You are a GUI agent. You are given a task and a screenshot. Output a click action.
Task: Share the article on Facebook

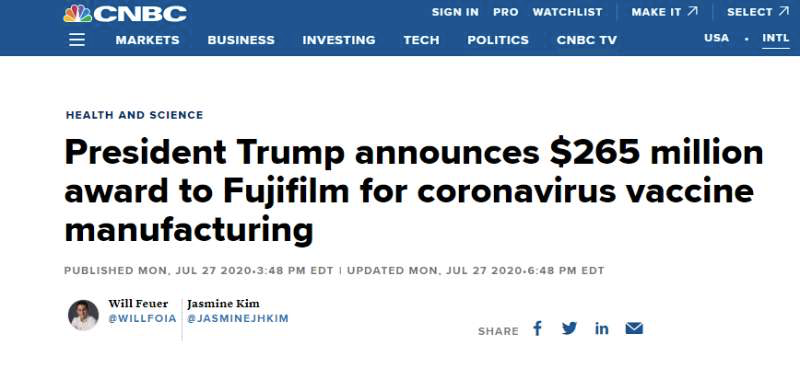pos(537,328)
